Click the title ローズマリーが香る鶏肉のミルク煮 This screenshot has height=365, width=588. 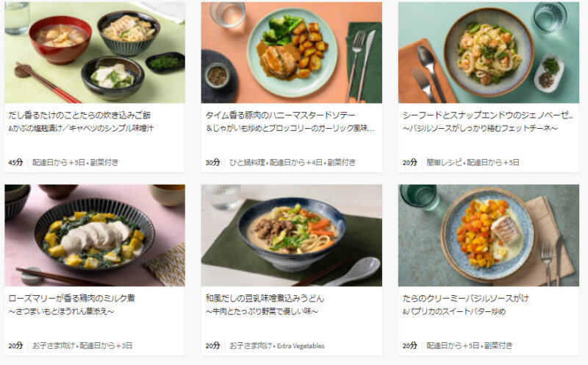(x=71, y=298)
